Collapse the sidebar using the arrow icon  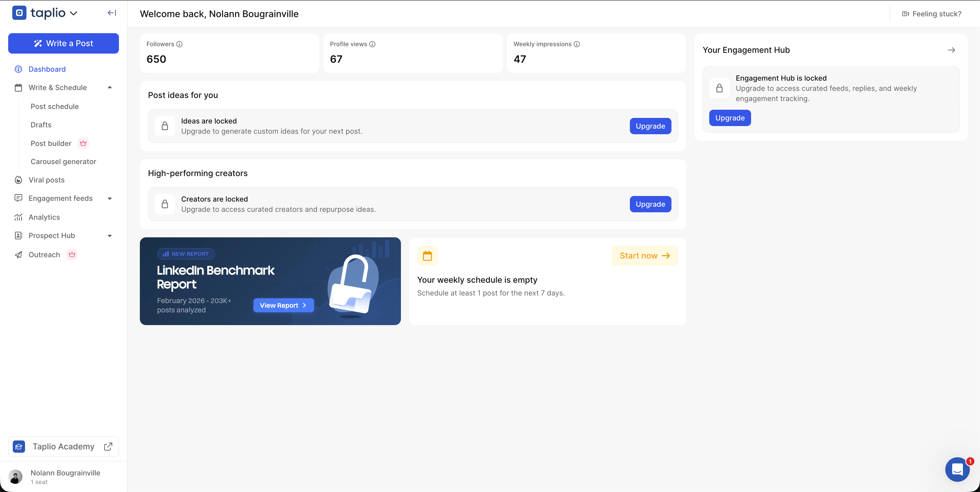point(112,13)
